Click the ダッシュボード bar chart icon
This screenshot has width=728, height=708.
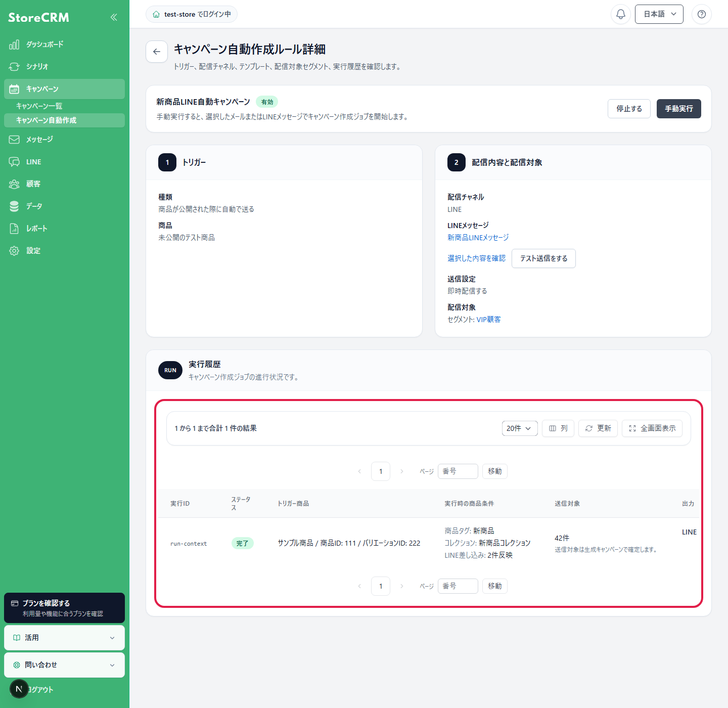coord(14,45)
